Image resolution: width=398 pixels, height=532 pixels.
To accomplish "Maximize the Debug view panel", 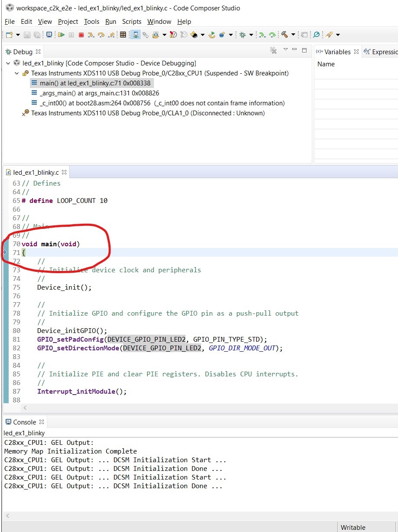I will pos(304,50).
